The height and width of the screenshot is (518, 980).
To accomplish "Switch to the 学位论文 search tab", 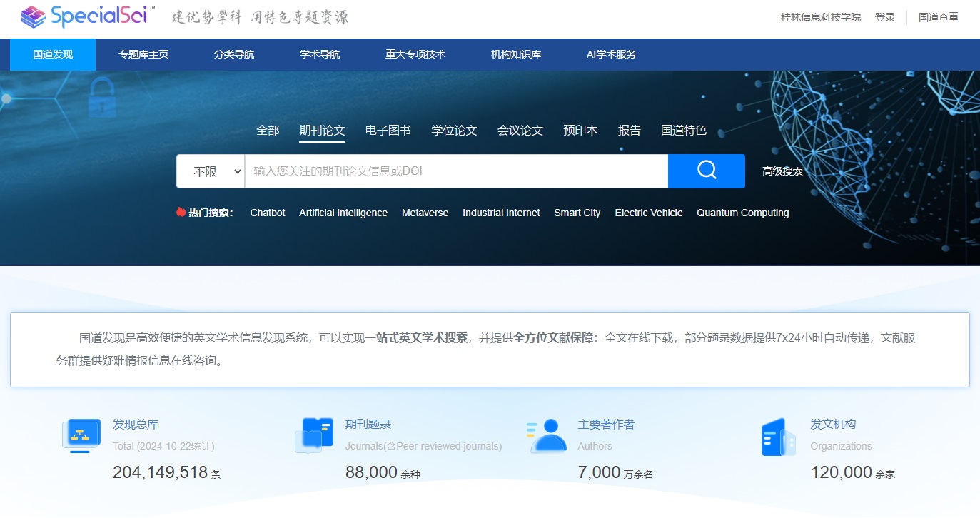I will 454,131.
